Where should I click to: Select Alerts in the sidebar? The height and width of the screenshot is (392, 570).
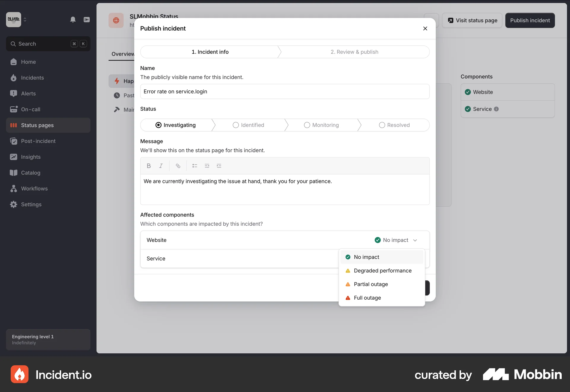point(29,94)
